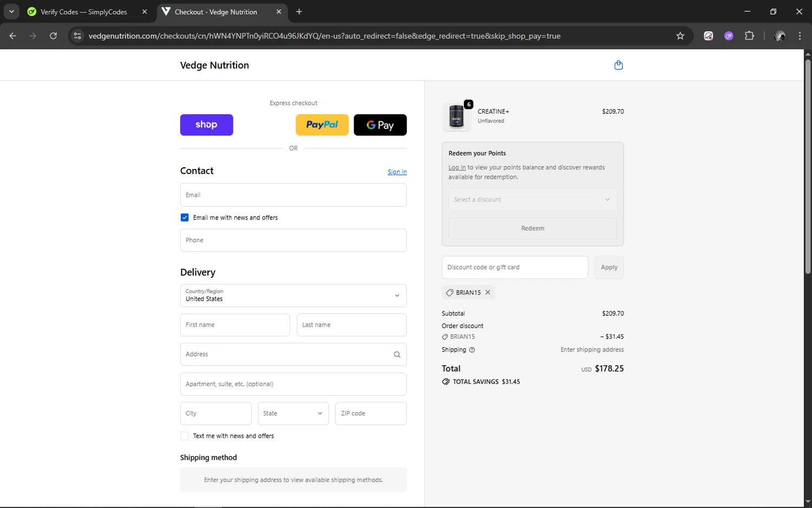The image size is (812, 508).
Task: Bookmark this page with the star icon
Action: 680,36
